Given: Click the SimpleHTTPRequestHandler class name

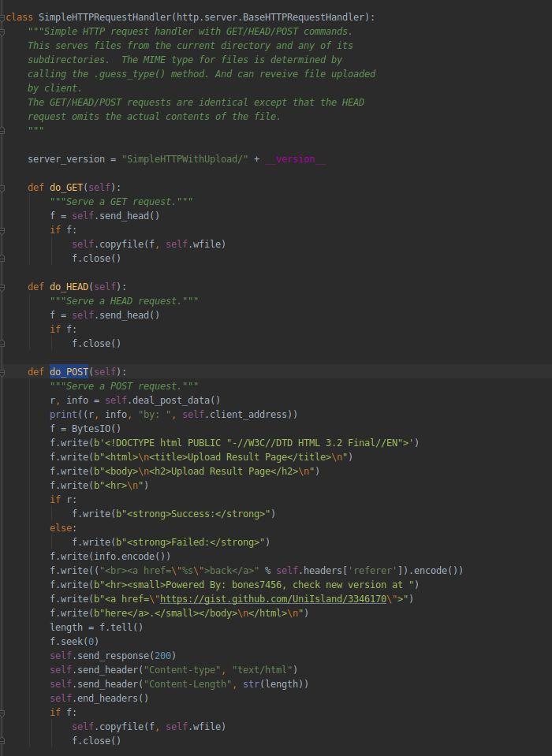Looking at the screenshot, I should point(105,17).
